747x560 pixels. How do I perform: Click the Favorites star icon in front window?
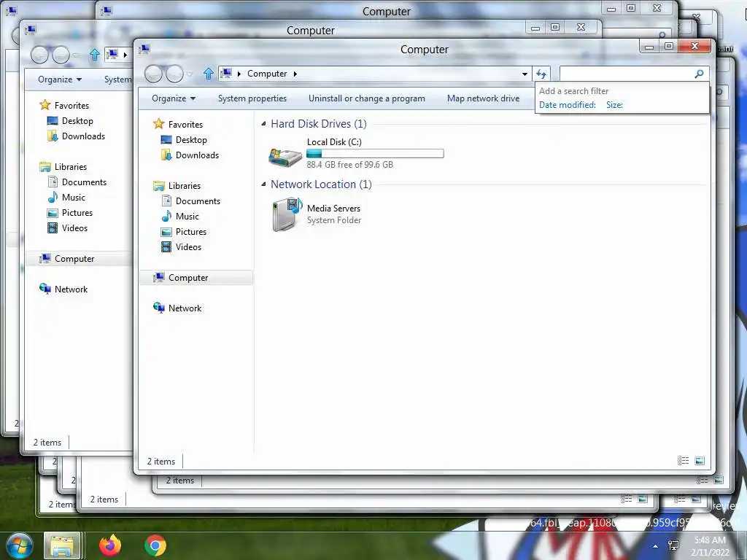tap(158, 124)
